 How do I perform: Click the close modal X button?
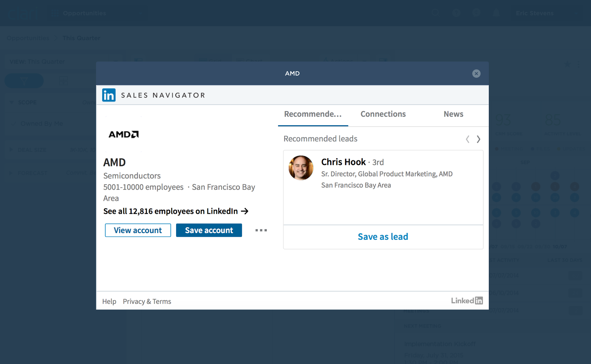pyautogui.click(x=476, y=74)
